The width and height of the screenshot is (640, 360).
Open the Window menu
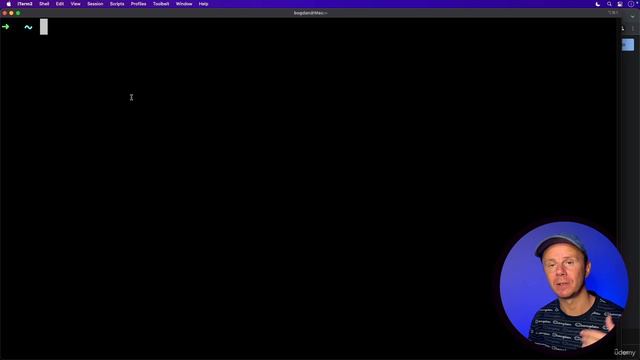click(184, 4)
